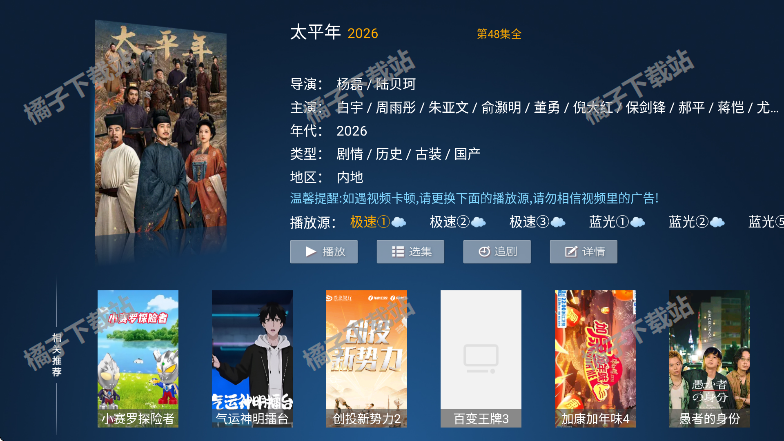This screenshot has height=441, width=784.
Task: Click the TV placeholder icon on 百变王牌3
Action: (x=480, y=358)
